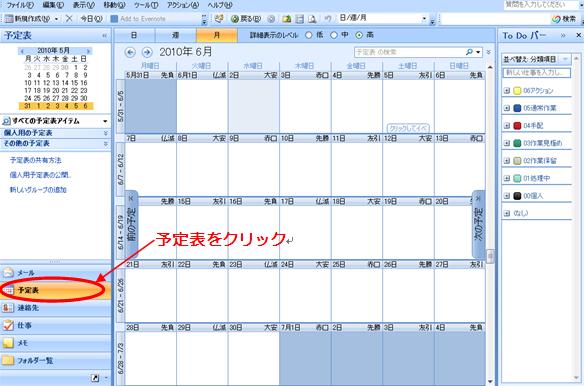Viewport: 584px width, 386px height.
Task: Click the 戻る (Back) toolbar icon
Action: [x=245, y=19]
